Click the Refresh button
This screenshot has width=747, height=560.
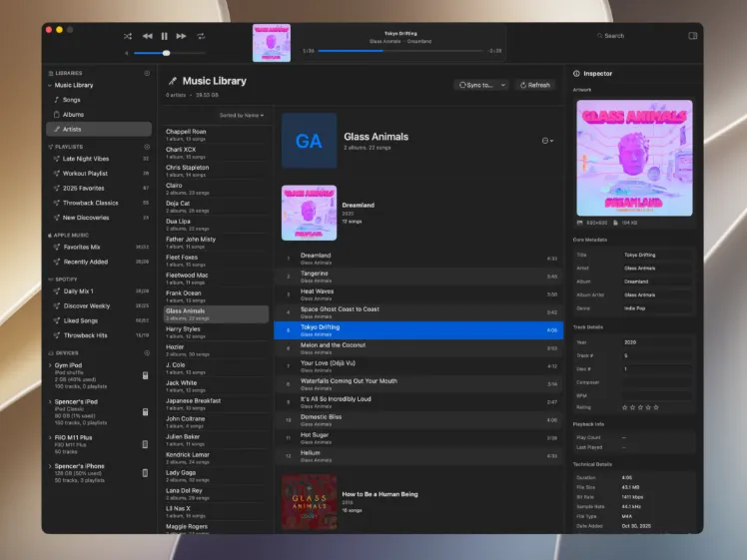pos(535,85)
